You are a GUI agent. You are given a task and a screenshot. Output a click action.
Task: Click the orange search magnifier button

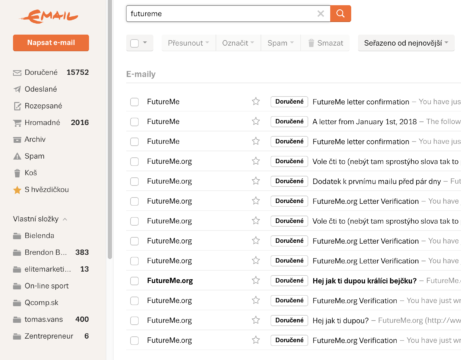pyautogui.click(x=340, y=14)
